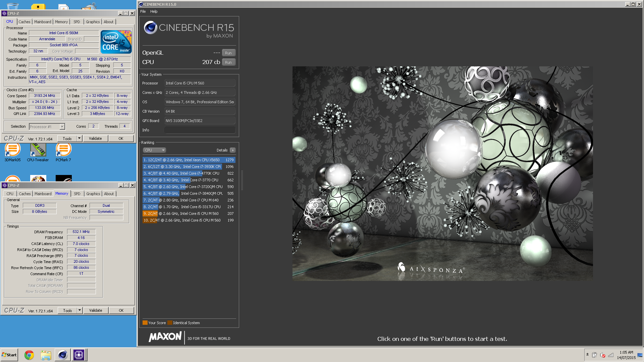Select ranking entry Intel Core i5-3317U

click(x=189, y=207)
